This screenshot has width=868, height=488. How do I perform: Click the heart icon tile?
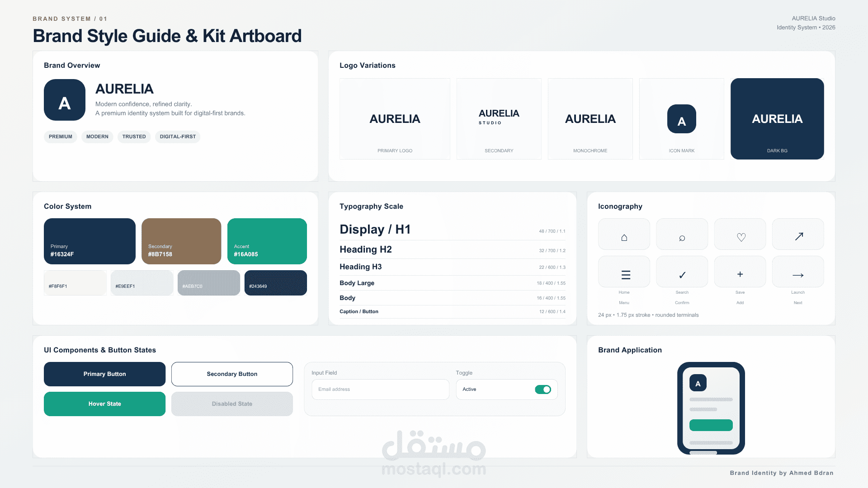point(740,234)
